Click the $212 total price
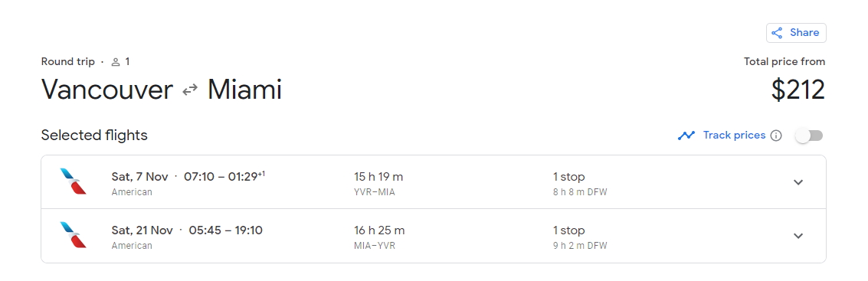 [x=798, y=90]
